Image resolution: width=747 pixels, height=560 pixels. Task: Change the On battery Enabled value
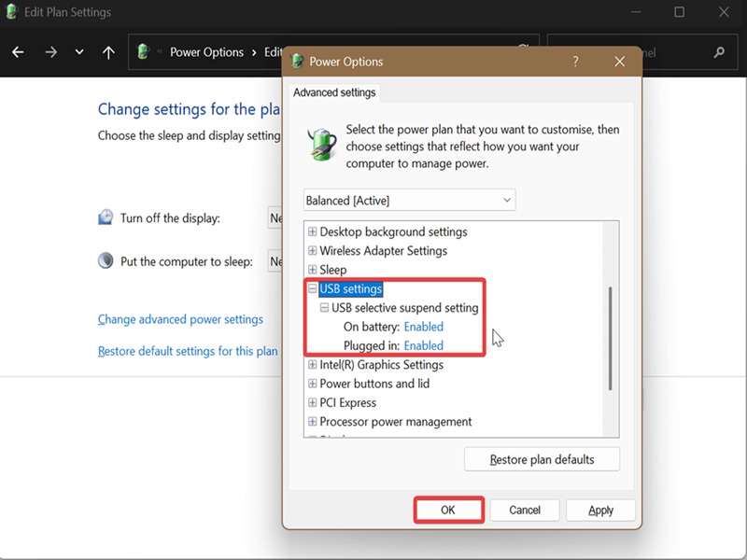(424, 327)
